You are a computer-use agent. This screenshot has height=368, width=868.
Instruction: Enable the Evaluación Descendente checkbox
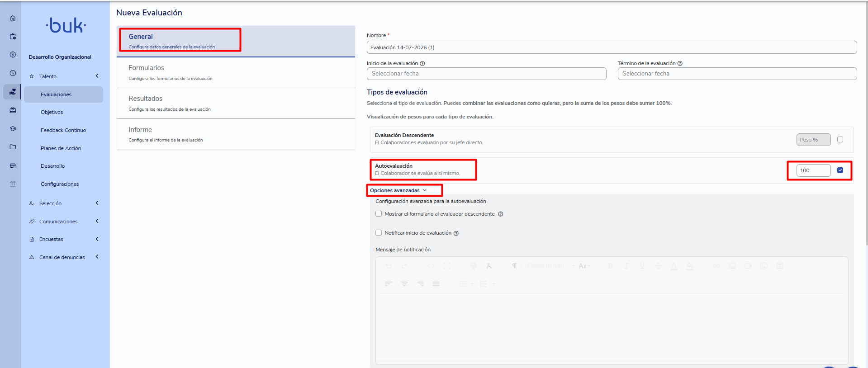840,140
